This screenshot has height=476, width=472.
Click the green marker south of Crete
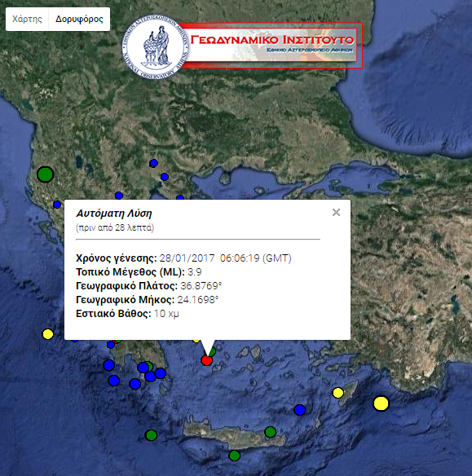234,456
